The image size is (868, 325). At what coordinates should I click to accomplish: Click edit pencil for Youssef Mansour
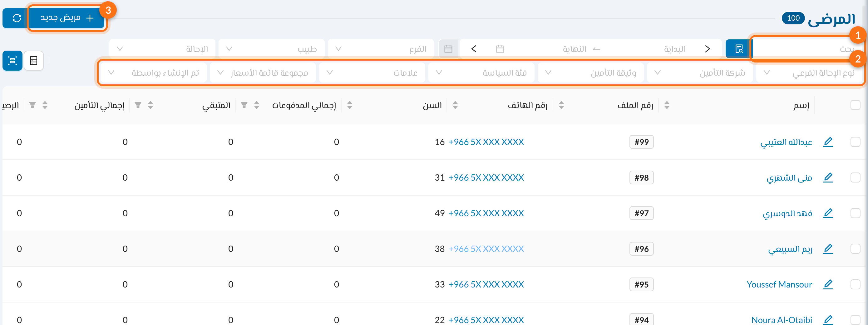(828, 285)
